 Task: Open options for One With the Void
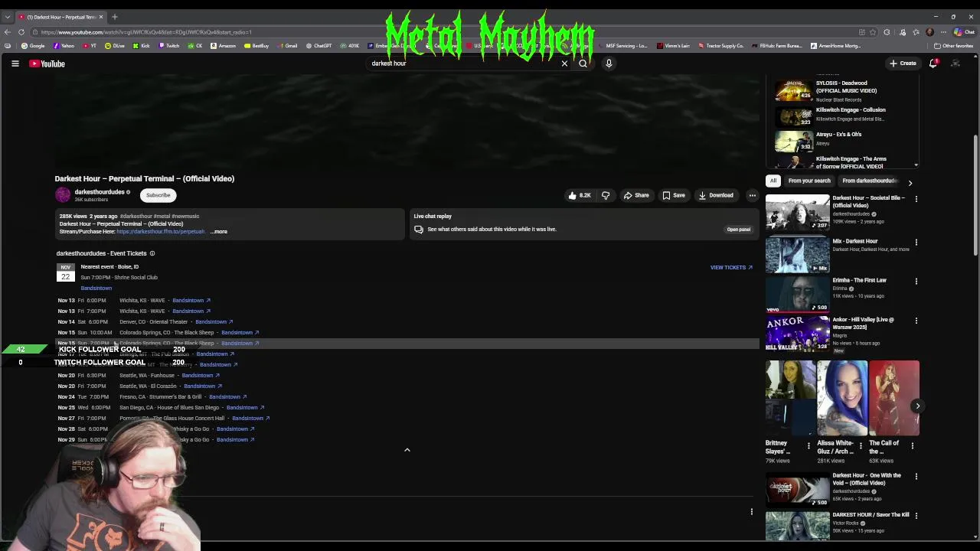pyautogui.click(x=916, y=477)
